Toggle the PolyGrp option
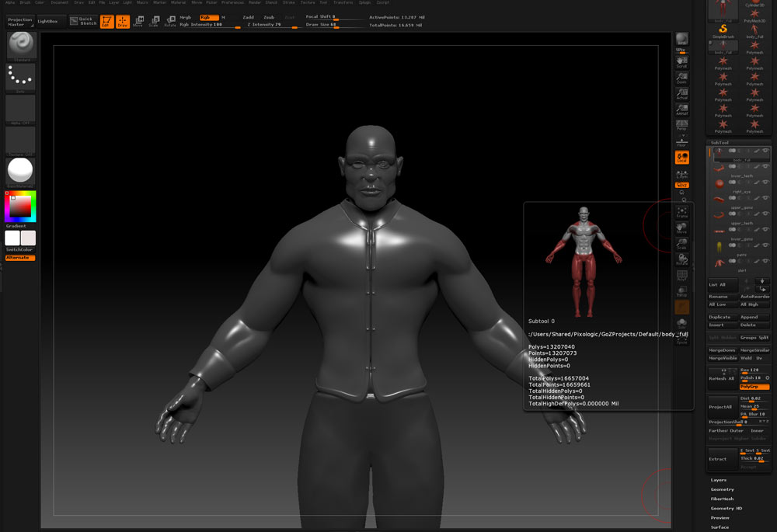 click(x=754, y=386)
